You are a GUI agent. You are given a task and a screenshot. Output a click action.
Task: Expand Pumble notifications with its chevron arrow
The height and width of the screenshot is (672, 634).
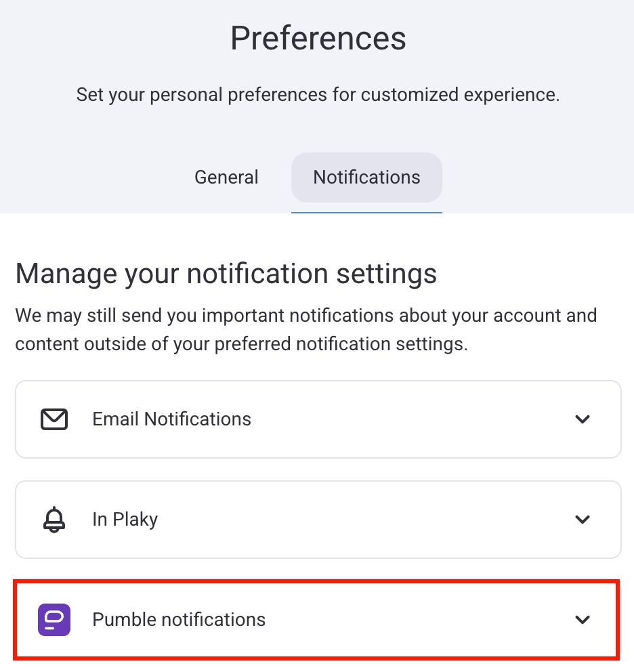(583, 620)
